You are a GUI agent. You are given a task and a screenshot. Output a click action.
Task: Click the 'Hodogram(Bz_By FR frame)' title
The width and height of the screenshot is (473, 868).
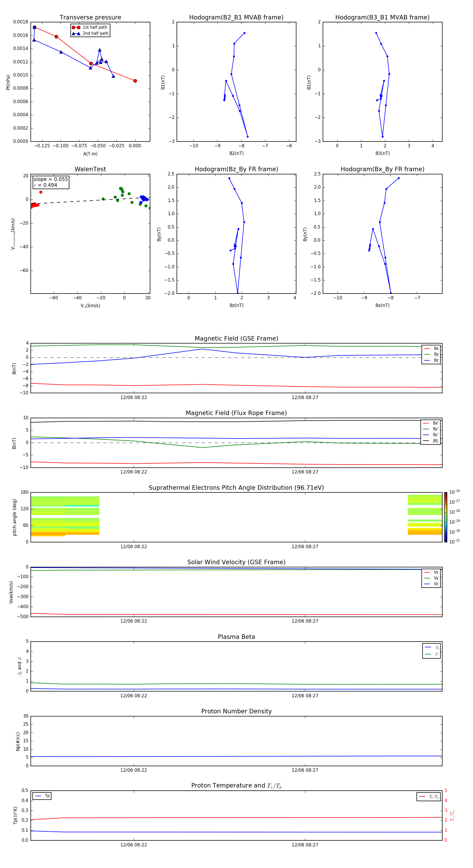coord(236,169)
